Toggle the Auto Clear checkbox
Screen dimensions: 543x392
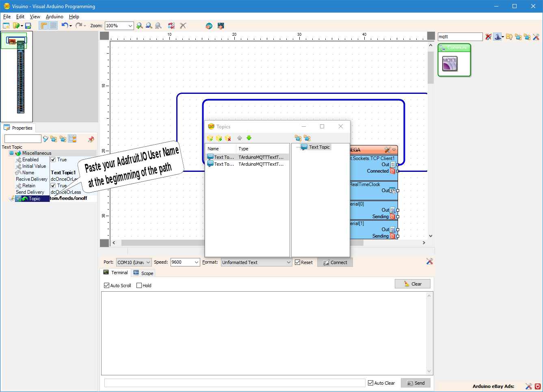point(370,383)
